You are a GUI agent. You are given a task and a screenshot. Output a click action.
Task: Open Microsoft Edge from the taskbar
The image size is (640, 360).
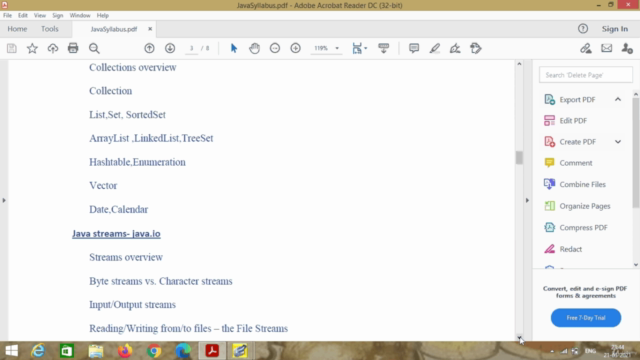[x=183, y=351]
